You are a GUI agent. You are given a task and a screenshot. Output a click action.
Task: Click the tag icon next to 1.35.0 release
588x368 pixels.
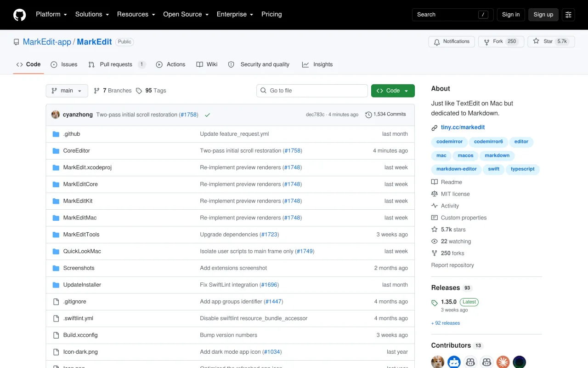click(x=435, y=303)
